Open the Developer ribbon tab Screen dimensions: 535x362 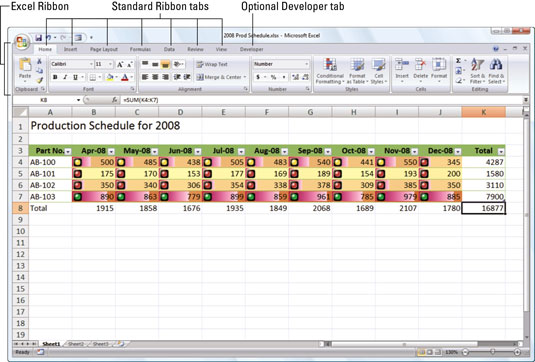[x=251, y=49]
